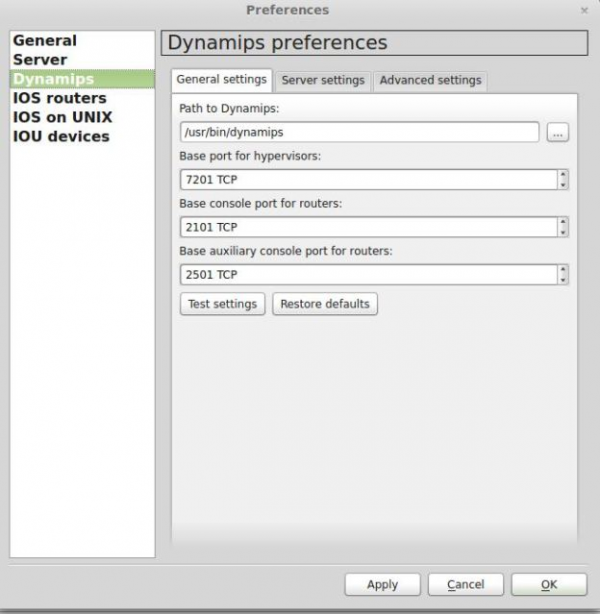Increase the base hypervisor port value
600x614 pixels.
pyautogui.click(x=563, y=175)
